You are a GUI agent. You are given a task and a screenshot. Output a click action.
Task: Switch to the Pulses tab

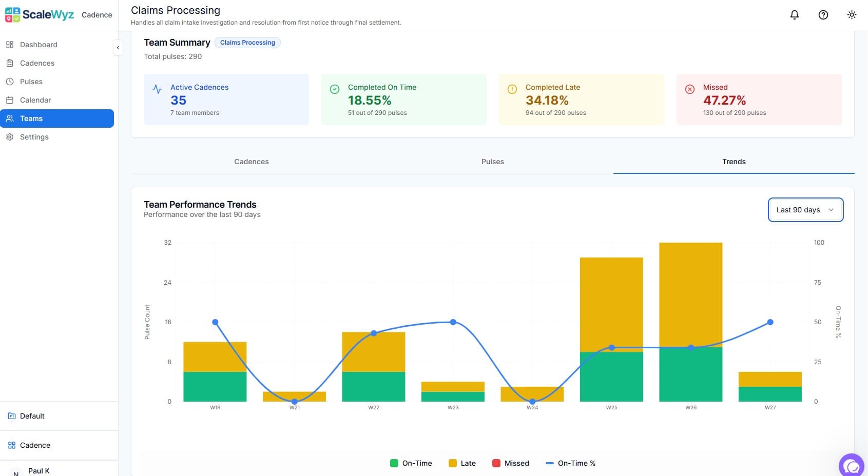pos(492,161)
